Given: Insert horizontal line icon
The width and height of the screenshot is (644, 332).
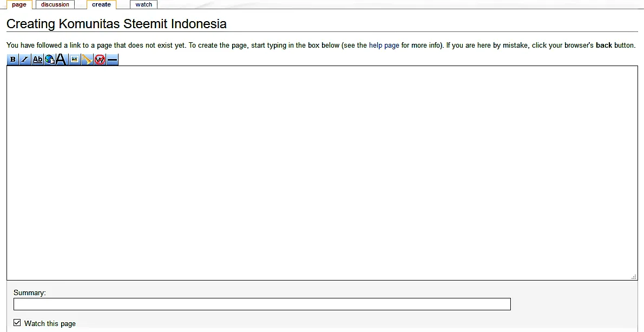Looking at the screenshot, I should coord(112,60).
